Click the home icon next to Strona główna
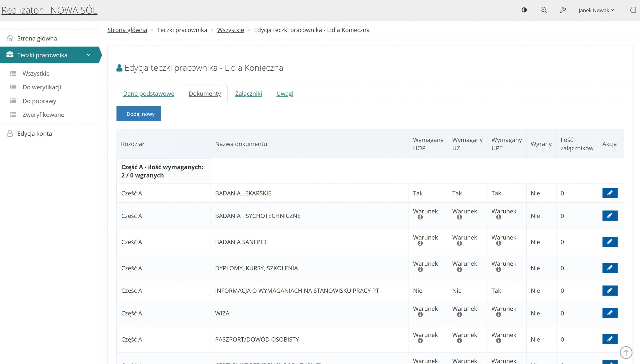This screenshot has height=364, width=640. pyautogui.click(x=10, y=38)
